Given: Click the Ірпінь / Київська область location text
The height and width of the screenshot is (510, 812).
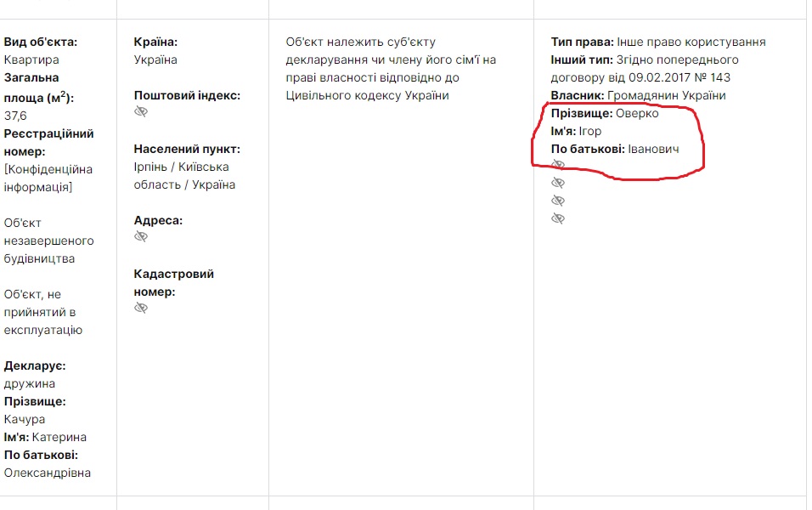Looking at the screenshot, I should click(181, 176).
